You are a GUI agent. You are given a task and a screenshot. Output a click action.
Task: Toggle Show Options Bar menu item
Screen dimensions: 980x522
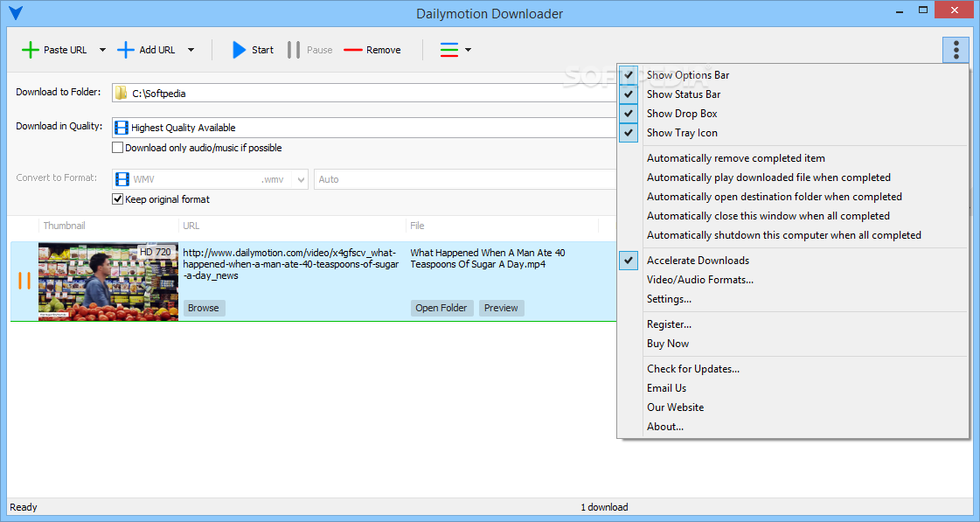click(x=793, y=75)
